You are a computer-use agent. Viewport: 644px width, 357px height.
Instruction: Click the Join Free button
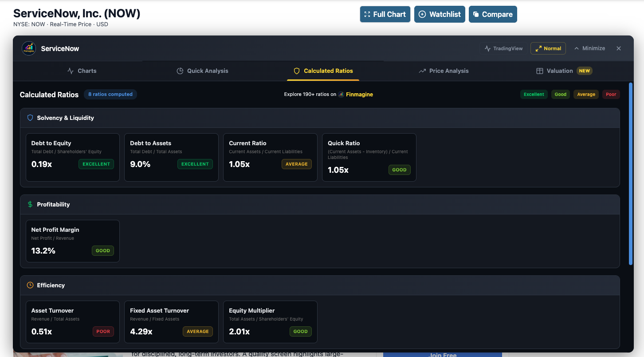(x=442, y=354)
